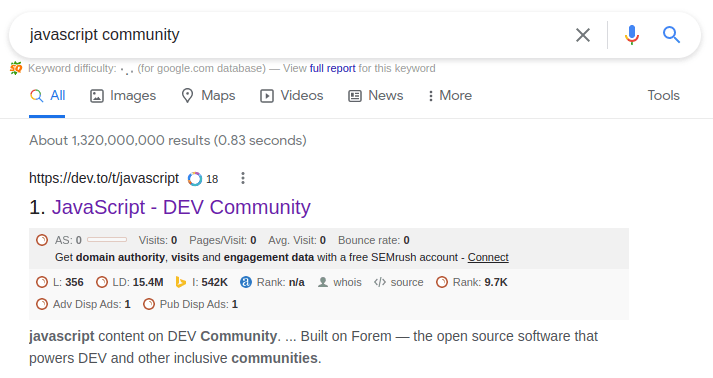
Task: Click the About 1,320,000,000 results text
Action: tap(168, 141)
